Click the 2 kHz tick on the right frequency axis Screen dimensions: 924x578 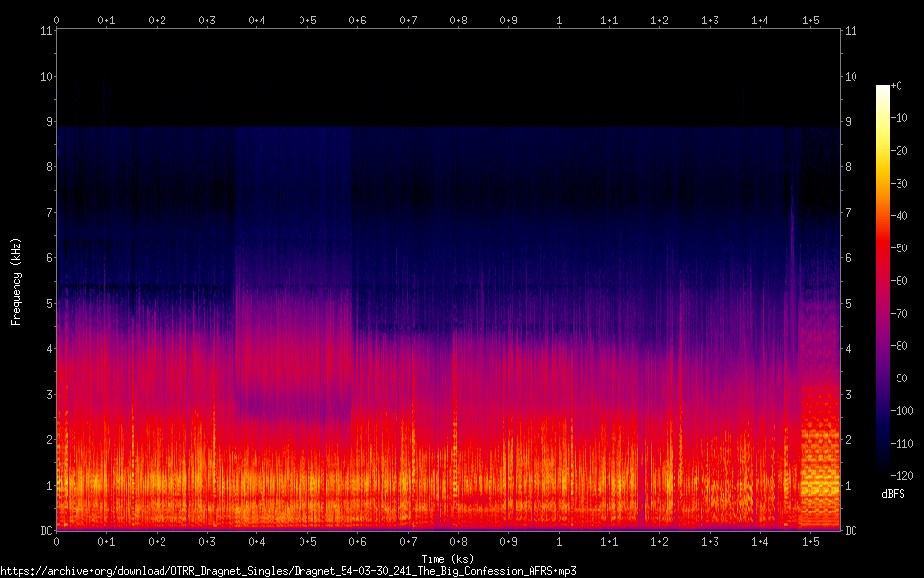pyautogui.click(x=849, y=440)
